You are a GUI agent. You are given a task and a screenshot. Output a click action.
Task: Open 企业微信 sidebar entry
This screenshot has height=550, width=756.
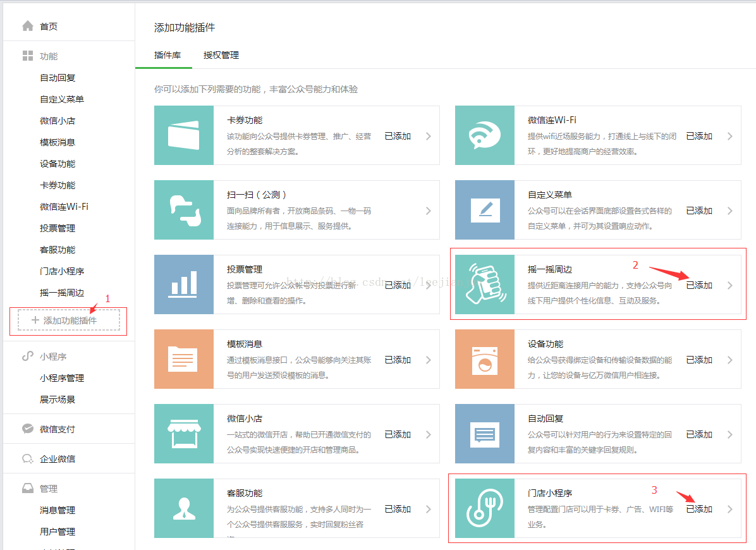(58, 459)
